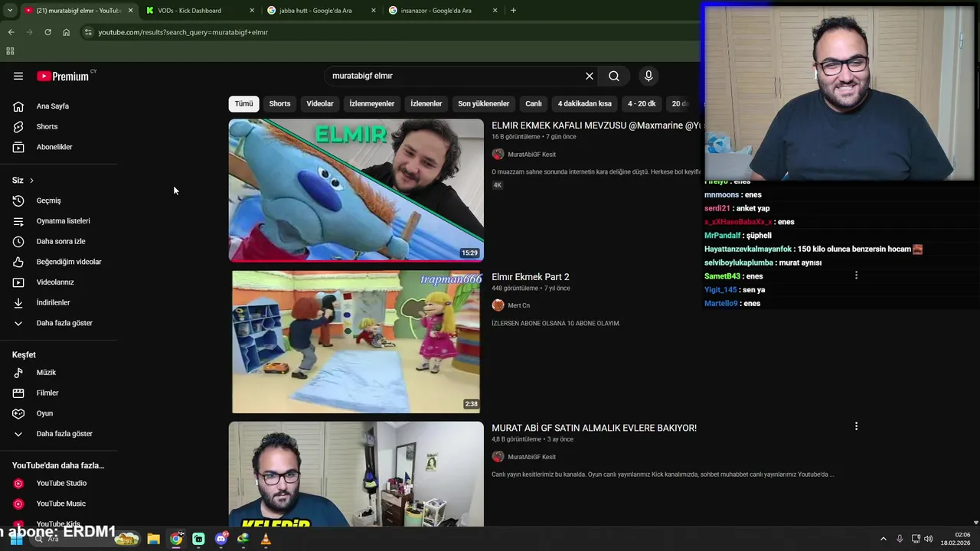Viewport: 980px width, 551px height.
Task: Open VLC media player from the taskbar
Action: 266,539
